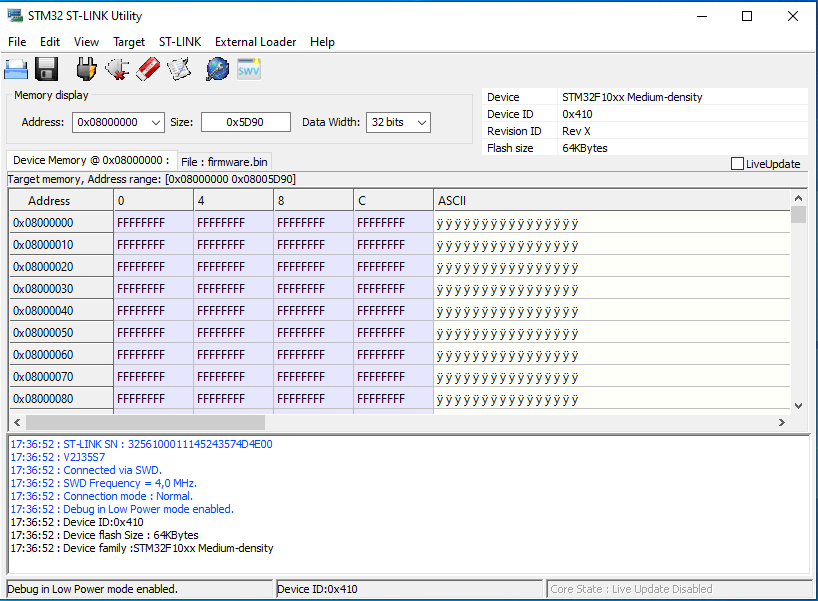Select address row 0x08000020
This screenshot has width=818, height=601.
(61, 267)
